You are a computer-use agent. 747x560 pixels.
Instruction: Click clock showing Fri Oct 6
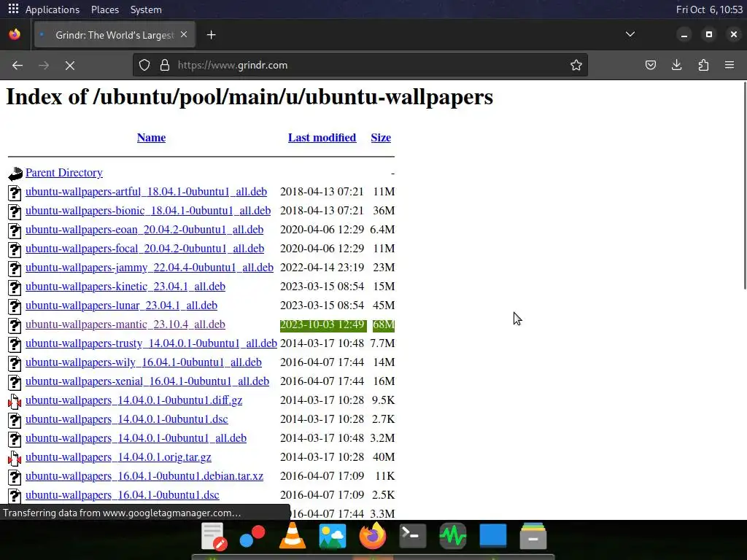(709, 9)
